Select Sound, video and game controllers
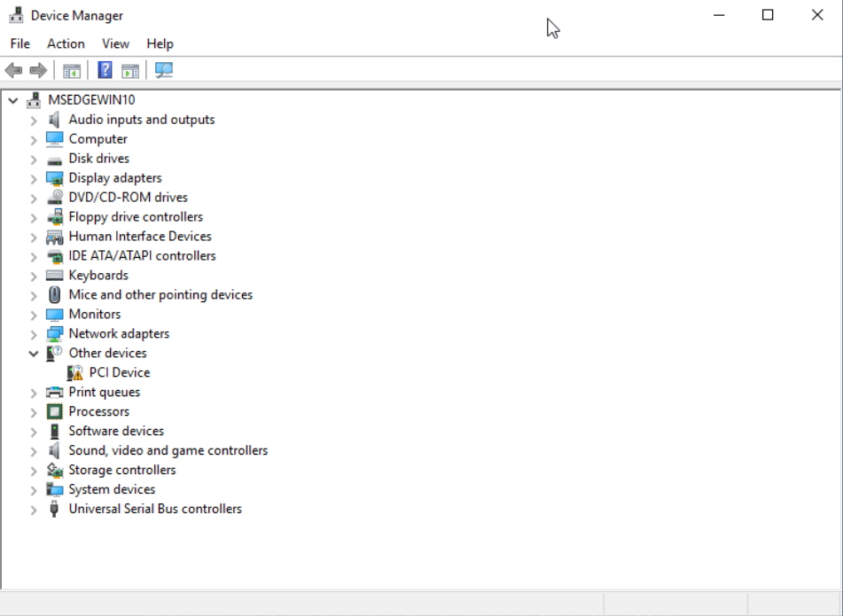843x616 pixels. 168,451
